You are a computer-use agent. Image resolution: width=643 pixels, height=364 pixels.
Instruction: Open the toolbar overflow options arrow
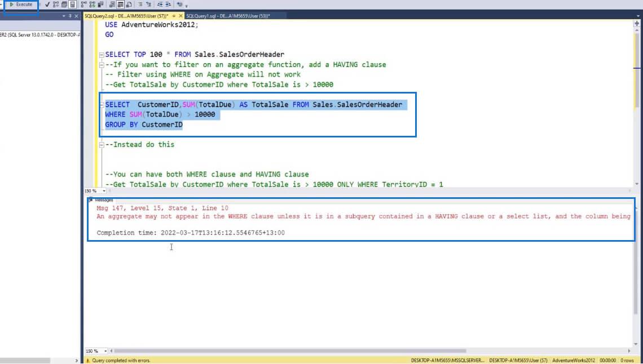point(187,6)
